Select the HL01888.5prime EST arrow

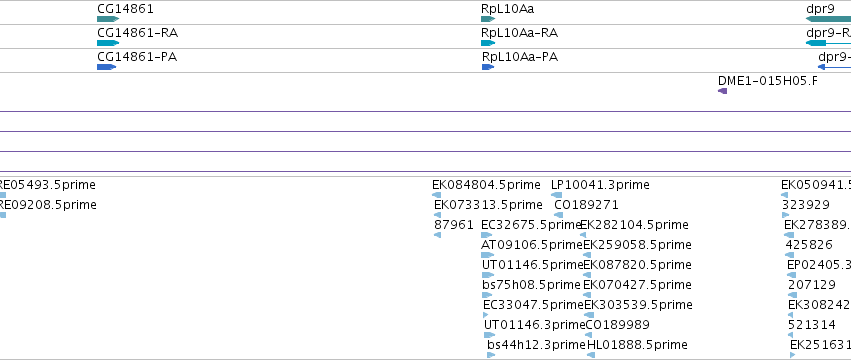click(x=591, y=355)
